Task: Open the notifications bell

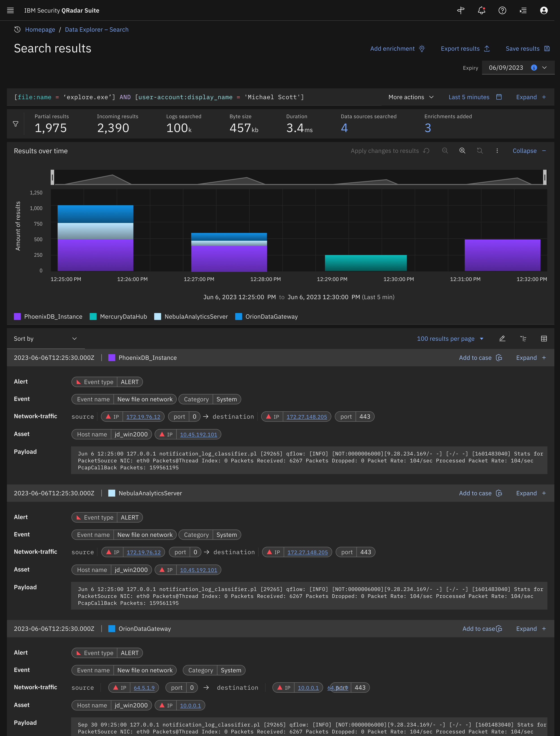Action: click(481, 10)
